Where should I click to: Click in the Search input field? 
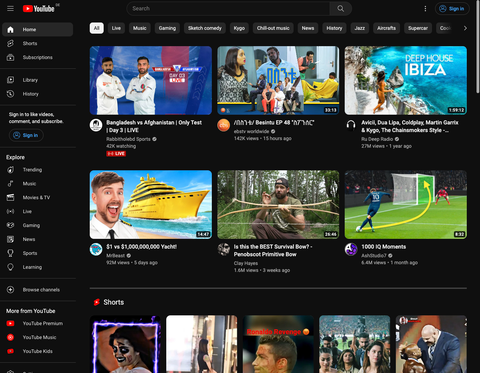click(228, 9)
